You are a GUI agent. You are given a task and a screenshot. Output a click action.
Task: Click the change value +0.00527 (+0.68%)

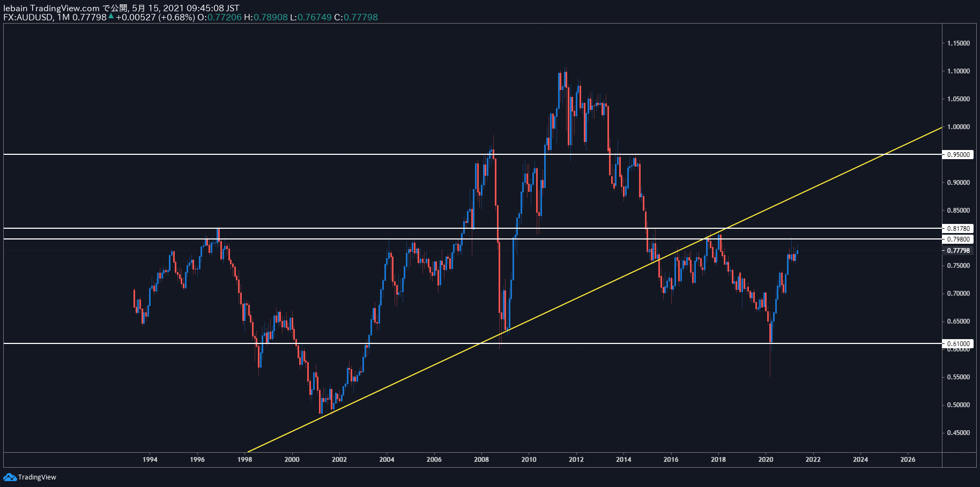tap(155, 17)
